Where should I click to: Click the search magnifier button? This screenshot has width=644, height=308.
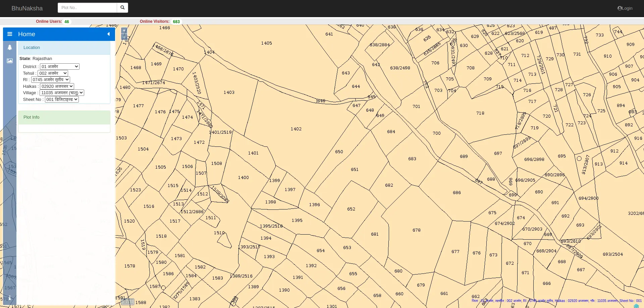tap(122, 7)
